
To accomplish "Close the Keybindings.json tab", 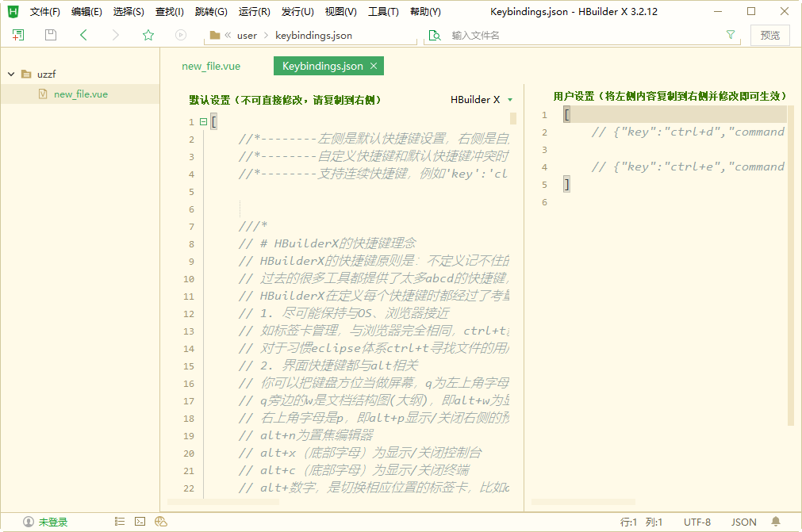I will [x=374, y=66].
